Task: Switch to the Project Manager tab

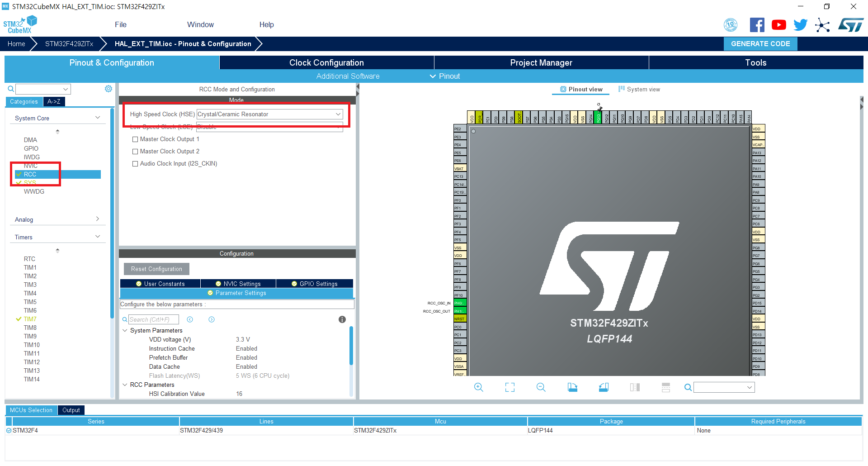Action: [541, 62]
